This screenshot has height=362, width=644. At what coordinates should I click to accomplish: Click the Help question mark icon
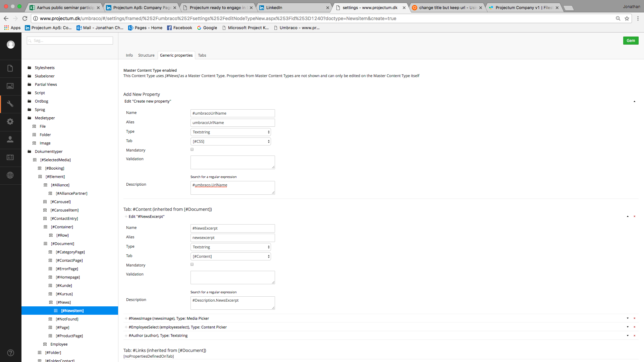click(10, 353)
